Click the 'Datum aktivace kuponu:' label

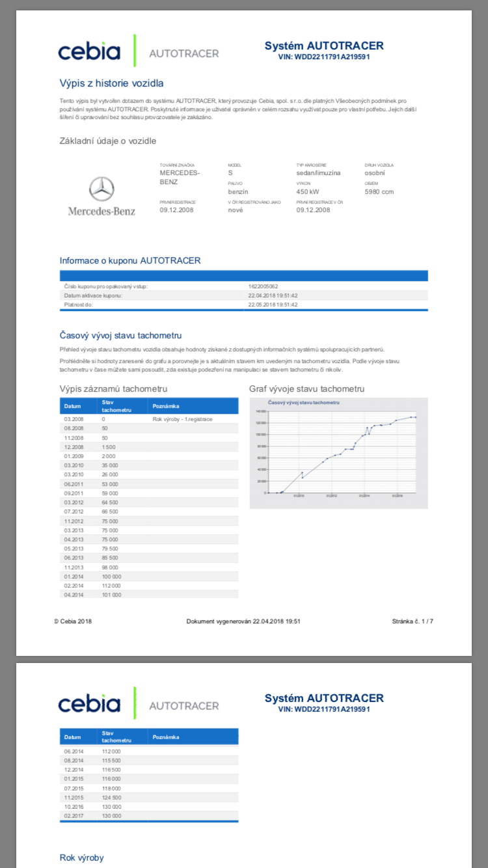pos(93,295)
